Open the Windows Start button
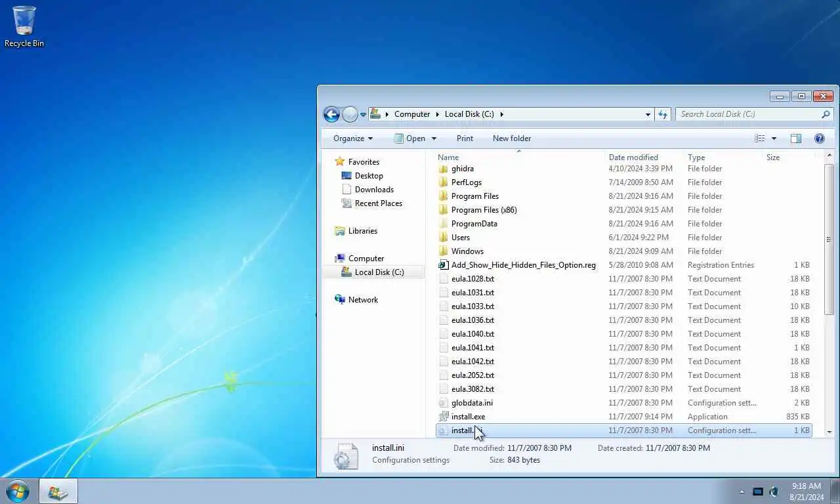 pos(18,492)
